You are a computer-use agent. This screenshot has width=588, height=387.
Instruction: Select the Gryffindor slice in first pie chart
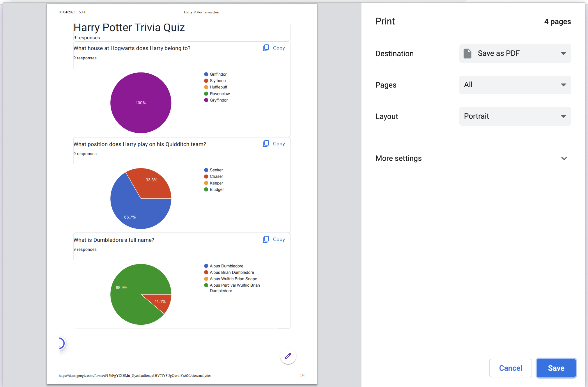click(x=140, y=103)
